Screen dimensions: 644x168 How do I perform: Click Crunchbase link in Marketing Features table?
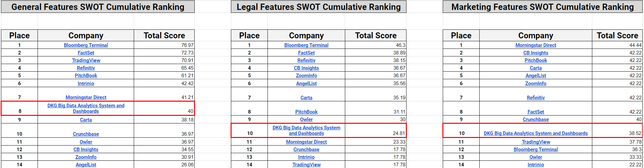[x=536, y=119]
